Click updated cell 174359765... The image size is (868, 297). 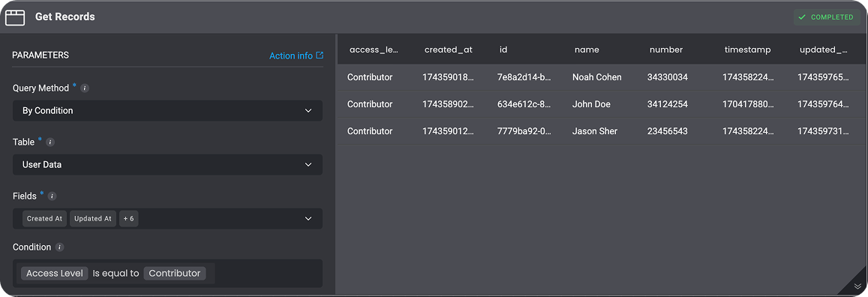pyautogui.click(x=823, y=77)
